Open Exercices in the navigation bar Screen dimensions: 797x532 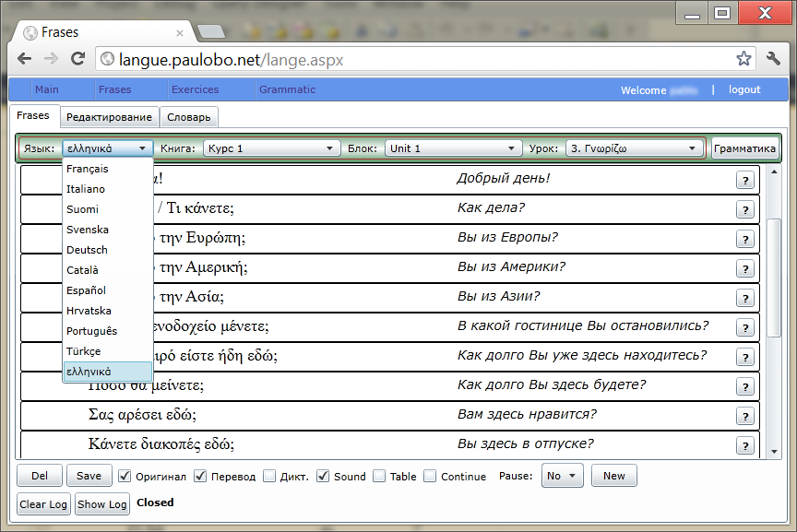(196, 89)
